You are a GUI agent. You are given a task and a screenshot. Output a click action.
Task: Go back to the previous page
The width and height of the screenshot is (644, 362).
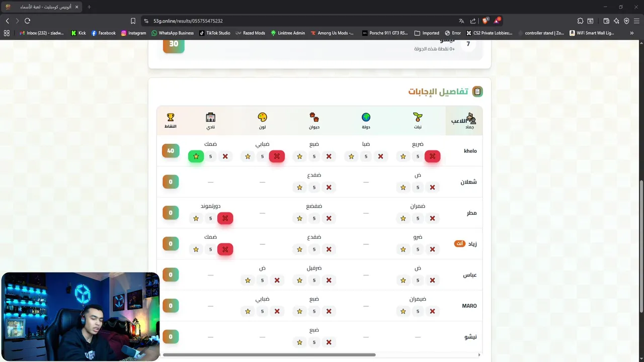[x=7, y=21]
